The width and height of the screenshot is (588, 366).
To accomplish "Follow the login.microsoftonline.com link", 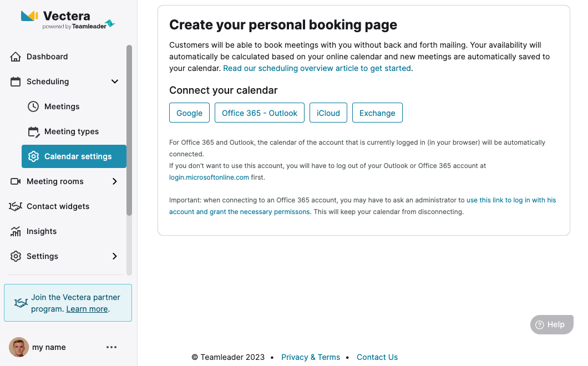I will click(x=209, y=177).
